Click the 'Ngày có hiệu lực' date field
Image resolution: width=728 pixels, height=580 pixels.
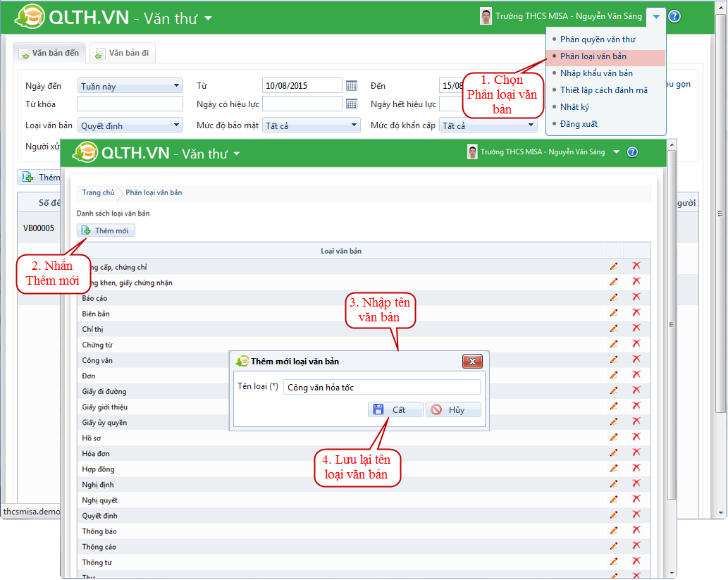pos(302,104)
